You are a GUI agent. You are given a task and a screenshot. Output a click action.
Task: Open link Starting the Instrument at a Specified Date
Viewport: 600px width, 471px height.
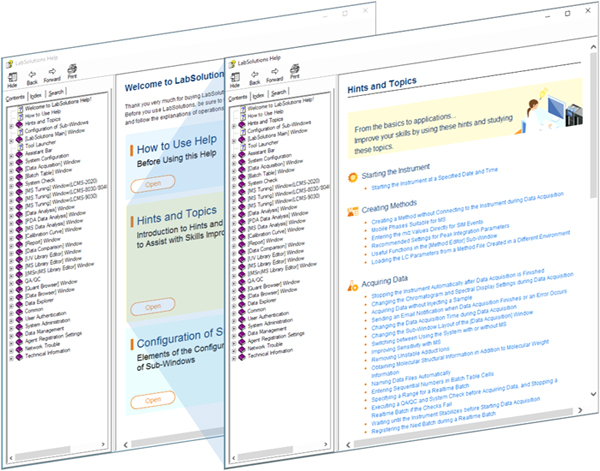434,178
